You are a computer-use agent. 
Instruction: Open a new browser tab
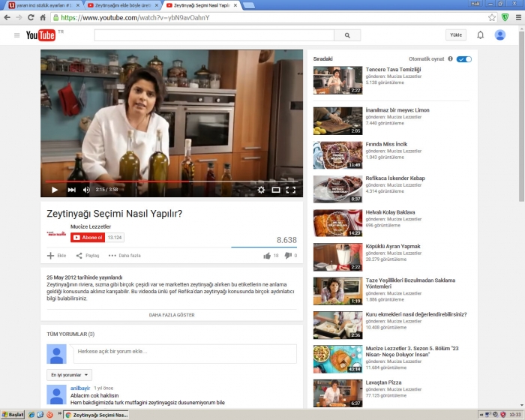coord(248,5)
